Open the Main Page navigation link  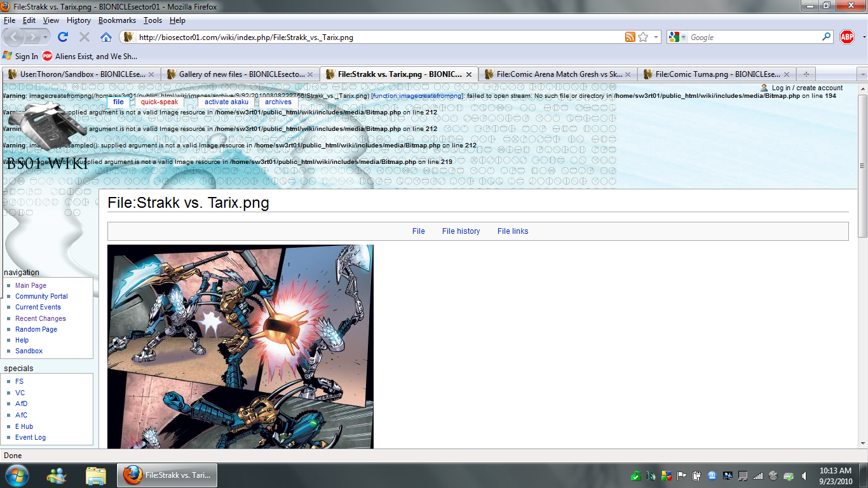(x=31, y=285)
